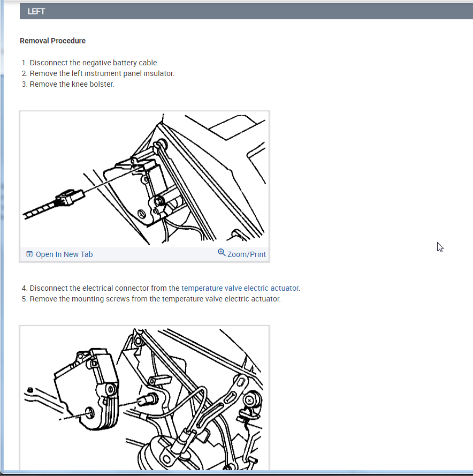Image resolution: width=473 pixels, height=476 pixels.
Task: Select the Zoom/Print text link
Action: click(x=246, y=254)
